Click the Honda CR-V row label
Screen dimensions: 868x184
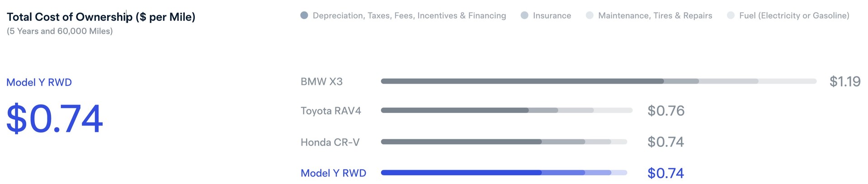330,142
